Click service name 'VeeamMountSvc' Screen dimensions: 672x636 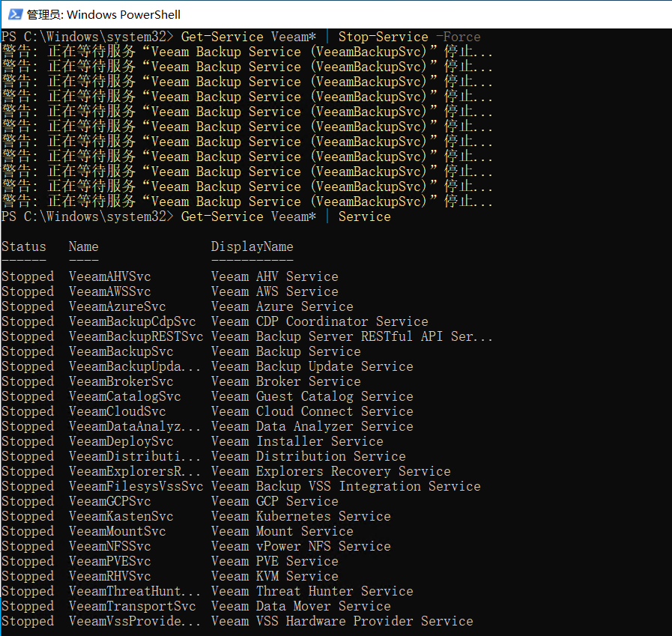click(117, 531)
